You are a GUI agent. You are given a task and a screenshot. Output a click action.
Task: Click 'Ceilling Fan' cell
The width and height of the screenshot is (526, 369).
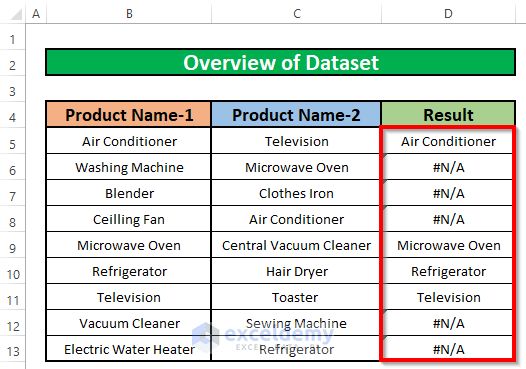pyautogui.click(x=129, y=219)
